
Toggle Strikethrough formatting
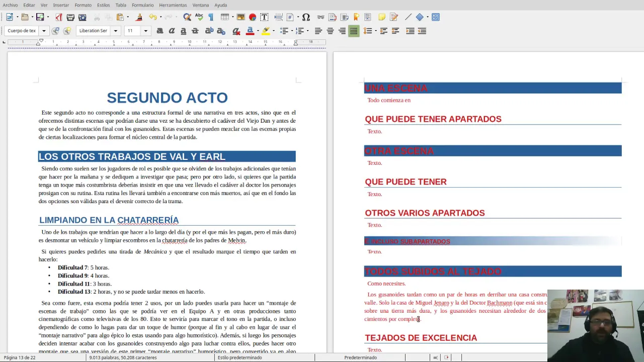195,31
